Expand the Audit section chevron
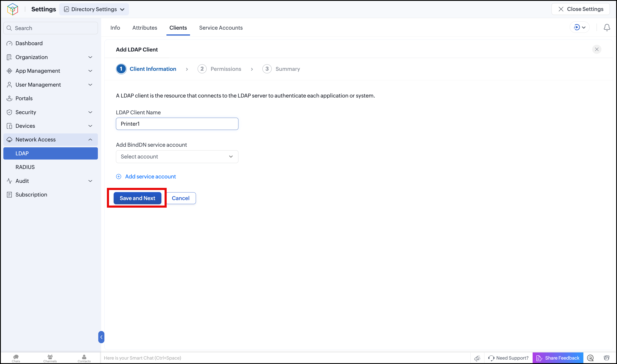617x364 pixels. pyautogui.click(x=90, y=181)
